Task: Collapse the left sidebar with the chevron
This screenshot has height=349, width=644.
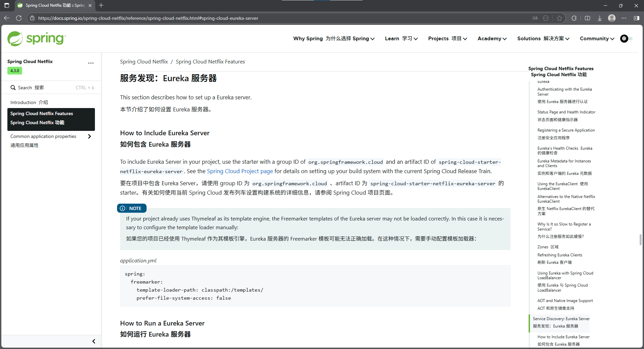Action: (x=94, y=341)
